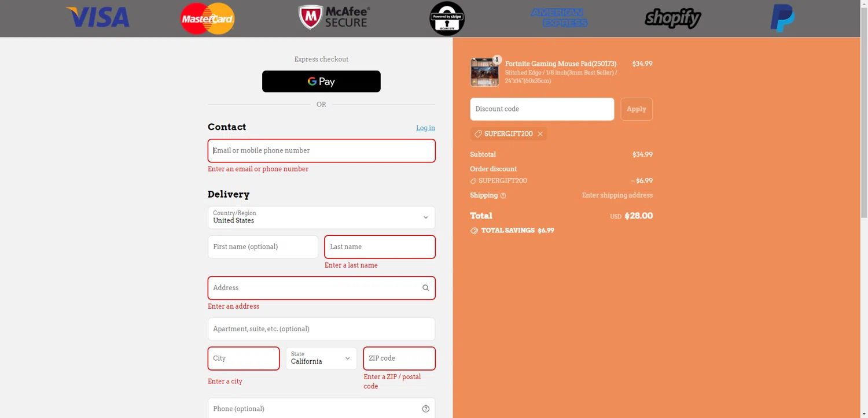Click the search magnifier in Address field
This screenshot has height=418, width=868.
[425, 288]
